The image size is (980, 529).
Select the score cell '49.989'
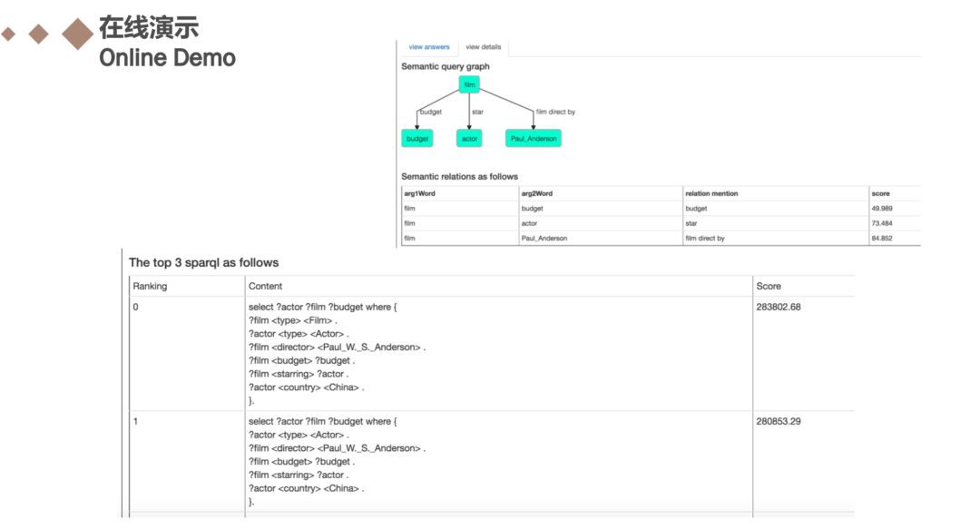click(882, 208)
